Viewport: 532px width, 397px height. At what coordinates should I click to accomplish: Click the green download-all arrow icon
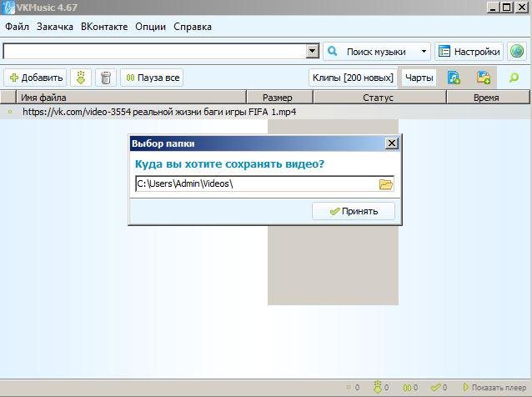tap(81, 78)
